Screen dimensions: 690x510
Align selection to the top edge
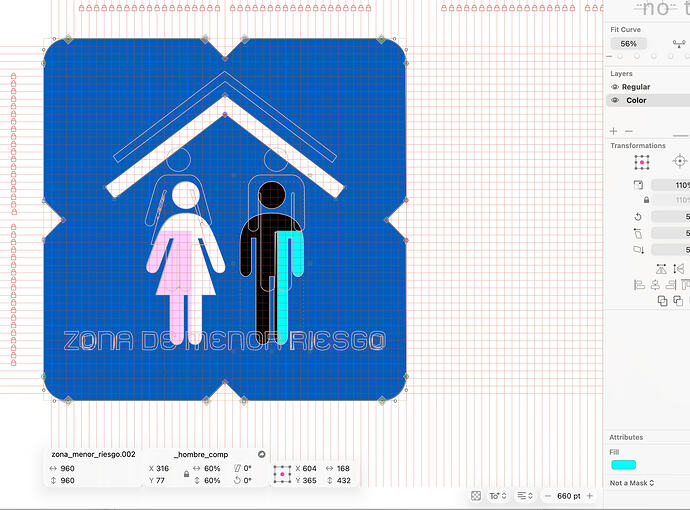click(685, 285)
